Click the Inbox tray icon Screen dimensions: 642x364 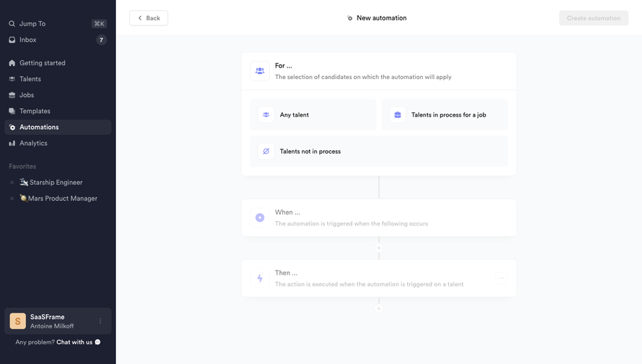[12, 40]
